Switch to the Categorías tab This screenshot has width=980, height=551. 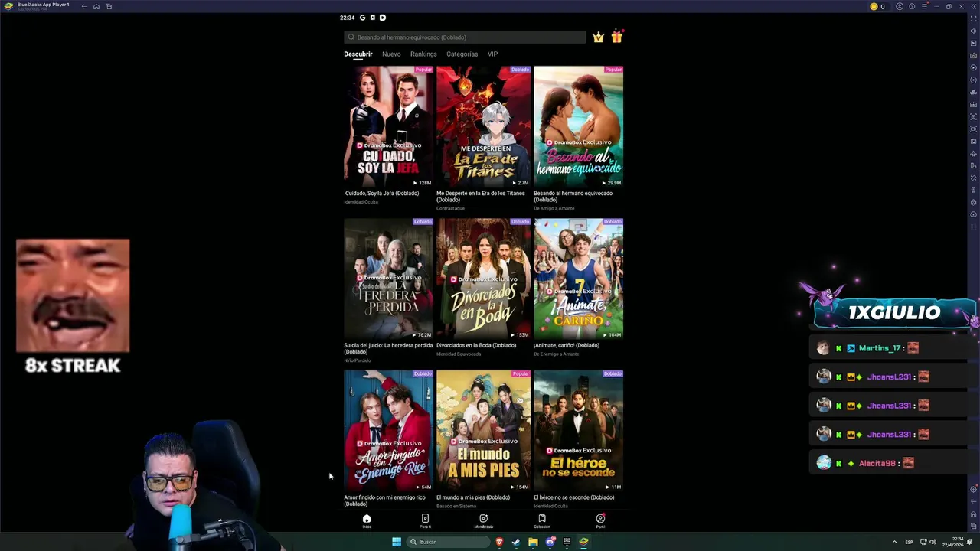462,54
